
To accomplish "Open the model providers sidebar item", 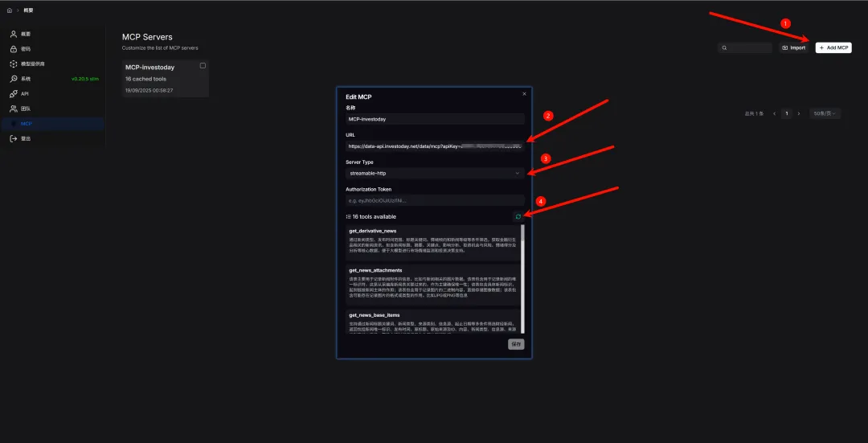I will click(54, 64).
